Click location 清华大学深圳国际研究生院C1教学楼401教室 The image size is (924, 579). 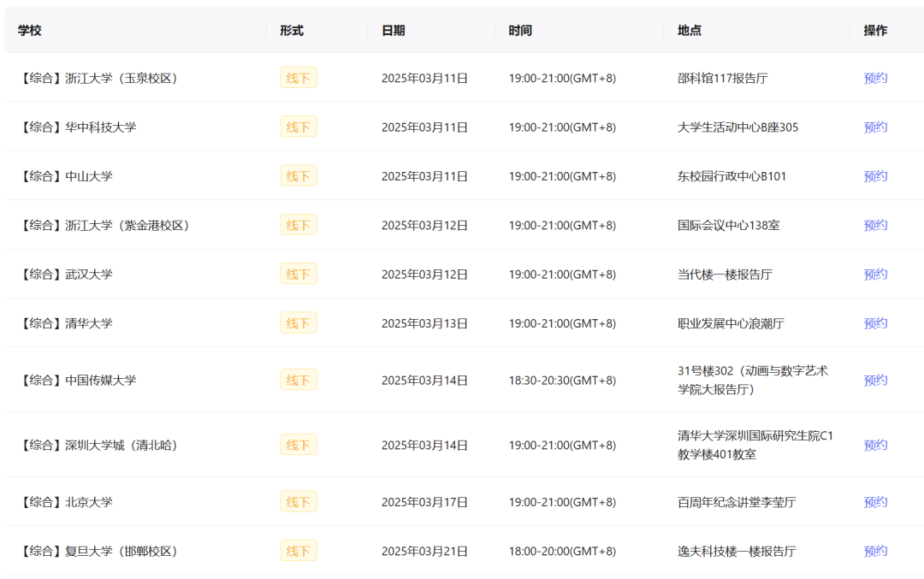tap(755, 445)
